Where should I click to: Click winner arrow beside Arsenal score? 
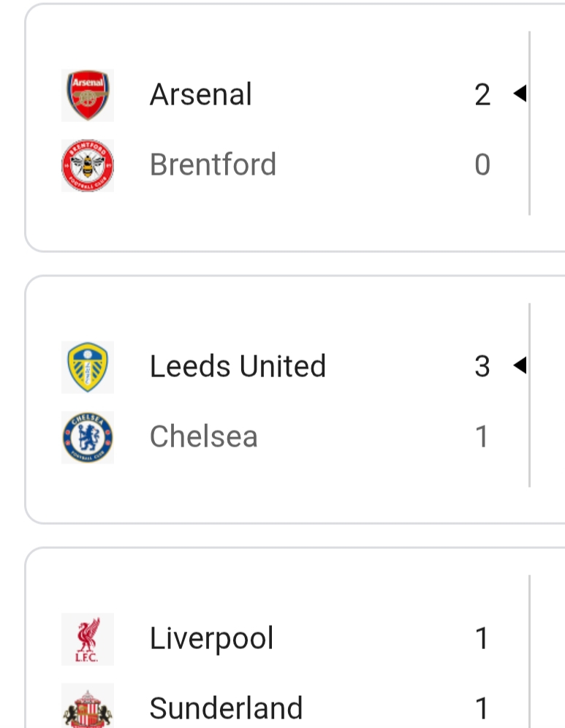coord(520,94)
